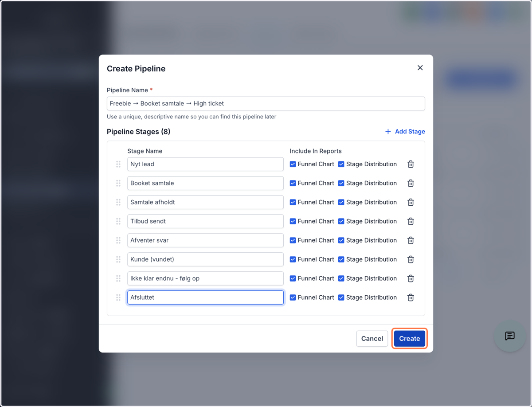532x407 pixels.
Task: Edit the Booket samtale stage name field
Action: tap(205, 183)
